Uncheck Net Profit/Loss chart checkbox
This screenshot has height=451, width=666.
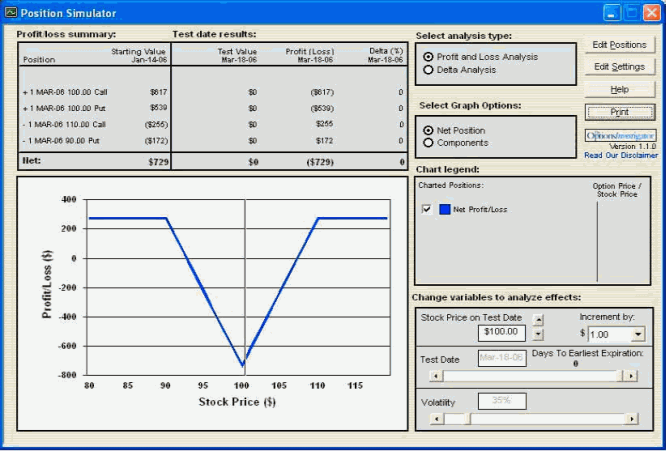(427, 209)
